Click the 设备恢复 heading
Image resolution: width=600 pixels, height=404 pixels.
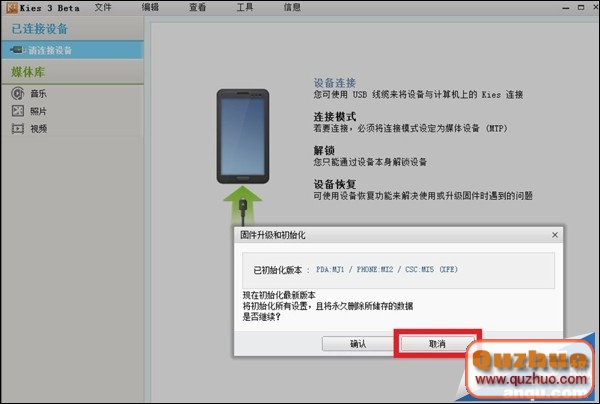pyautogui.click(x=335, y=184)
